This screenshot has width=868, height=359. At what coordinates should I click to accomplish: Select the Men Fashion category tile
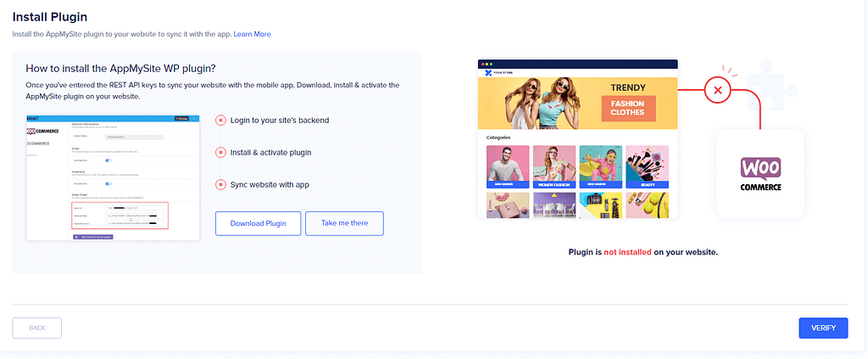coord(507,166)
